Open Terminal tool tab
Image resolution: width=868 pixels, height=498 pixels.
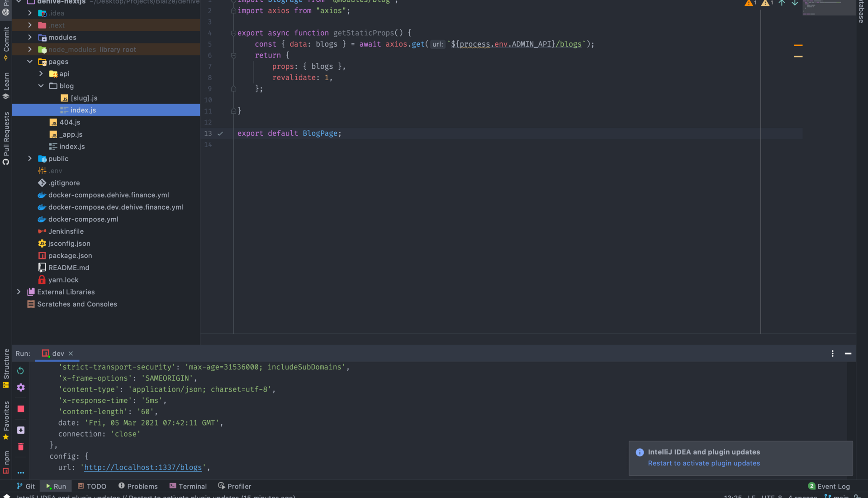point(188,486)
